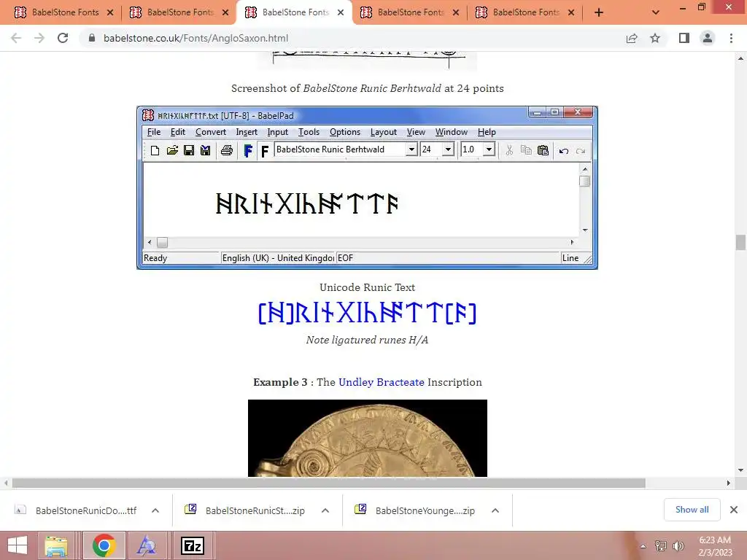Click the page scroll-down arrow
The width and height of the screenshot is (747, 560).
(x=740, y=470)
